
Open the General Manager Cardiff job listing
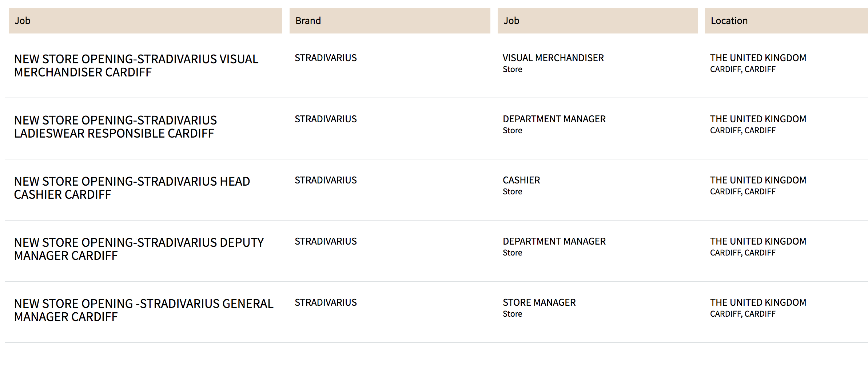(x=144, y=310)
